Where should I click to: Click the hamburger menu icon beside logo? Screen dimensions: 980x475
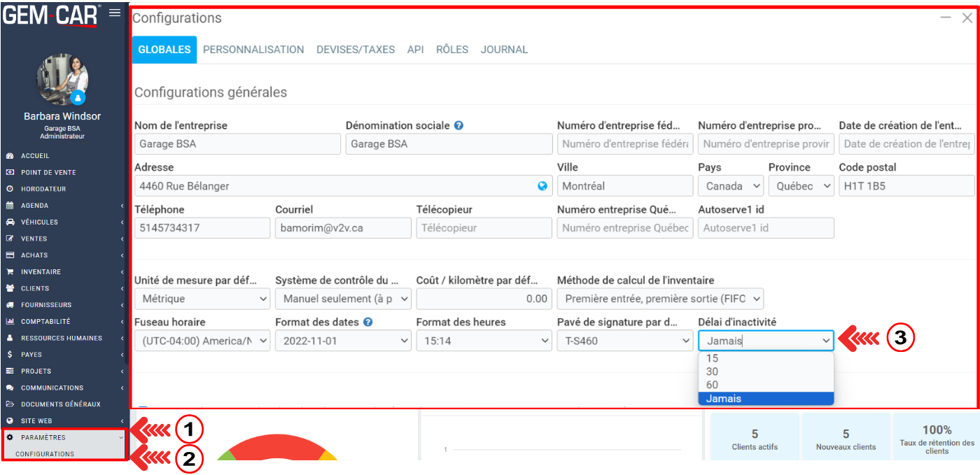(x=115, y=13)
